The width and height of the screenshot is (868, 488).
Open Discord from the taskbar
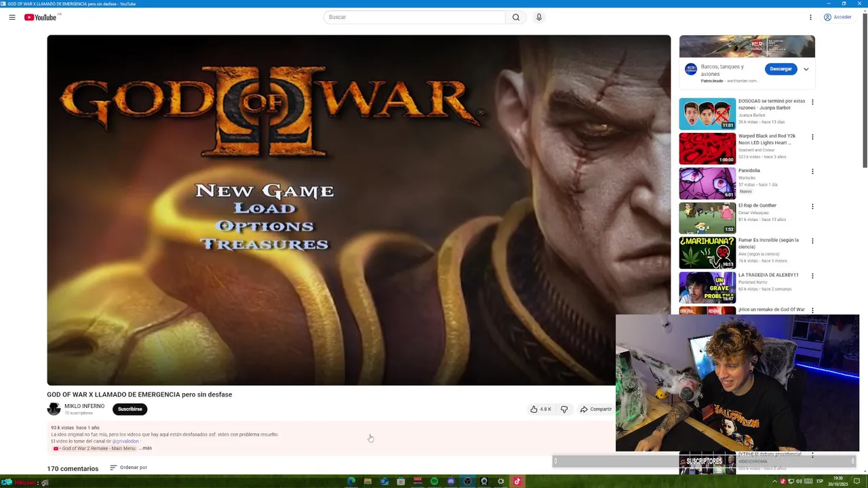click(x=451, y=481)
